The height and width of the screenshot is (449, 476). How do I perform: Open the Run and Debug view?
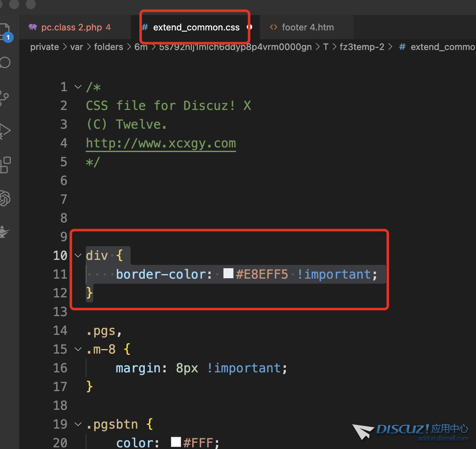point(5,131)
